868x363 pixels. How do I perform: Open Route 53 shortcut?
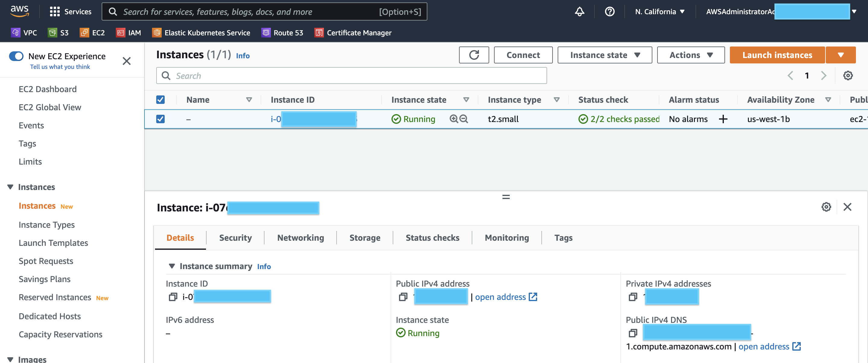[x=282, y=33]
